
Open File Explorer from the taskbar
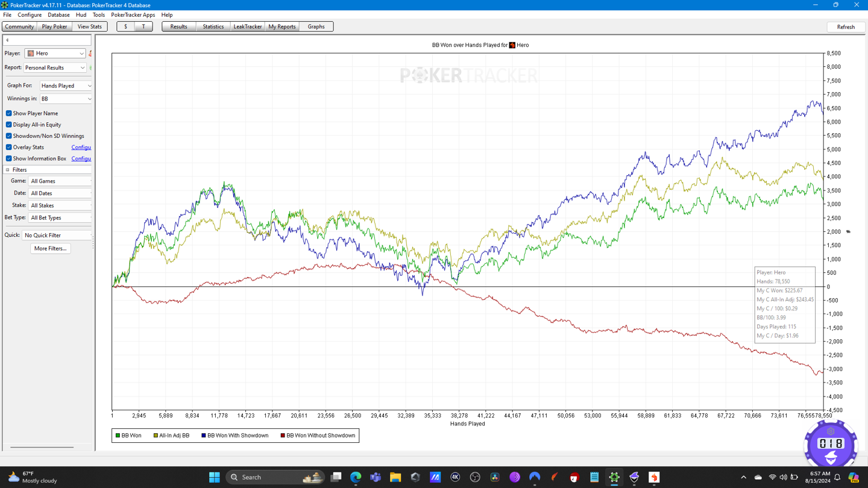point(395,477)
